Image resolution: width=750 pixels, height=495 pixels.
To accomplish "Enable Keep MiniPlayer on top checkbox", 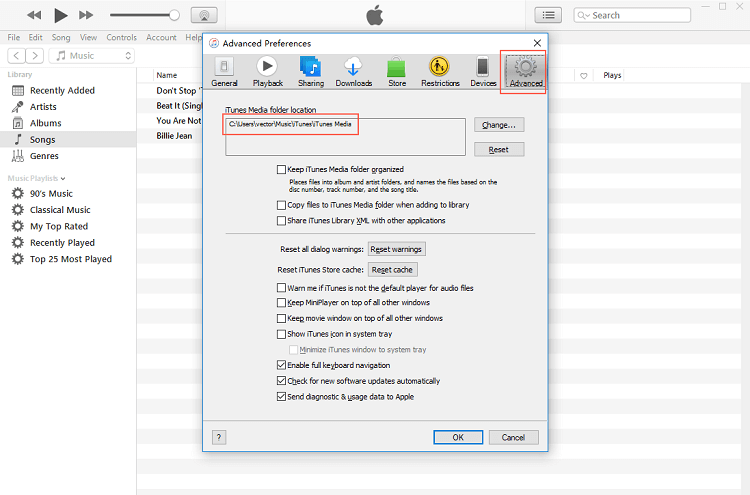I will [x=281, y=303].
